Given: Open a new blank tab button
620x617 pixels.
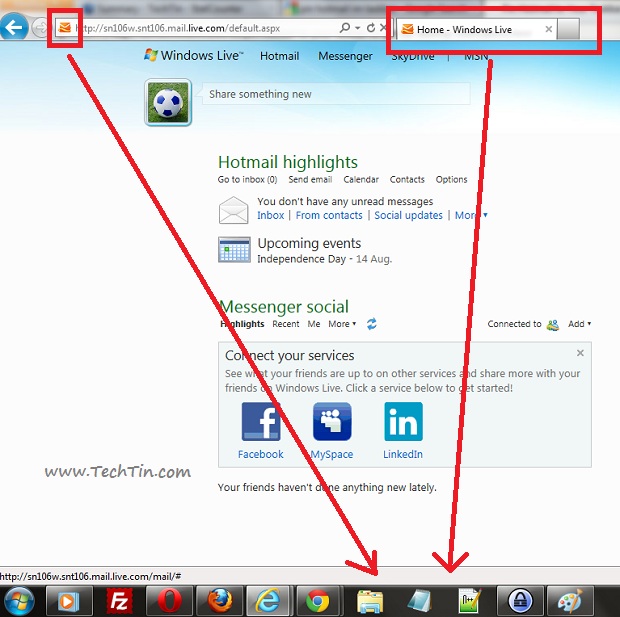Looking at the screenshot, I should click(569, 29).
